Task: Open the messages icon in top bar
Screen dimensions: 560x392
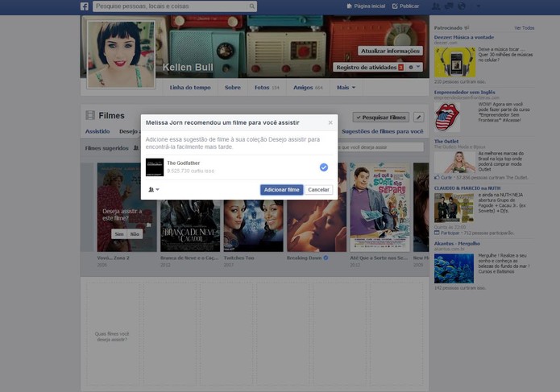Action: point(449,6)
